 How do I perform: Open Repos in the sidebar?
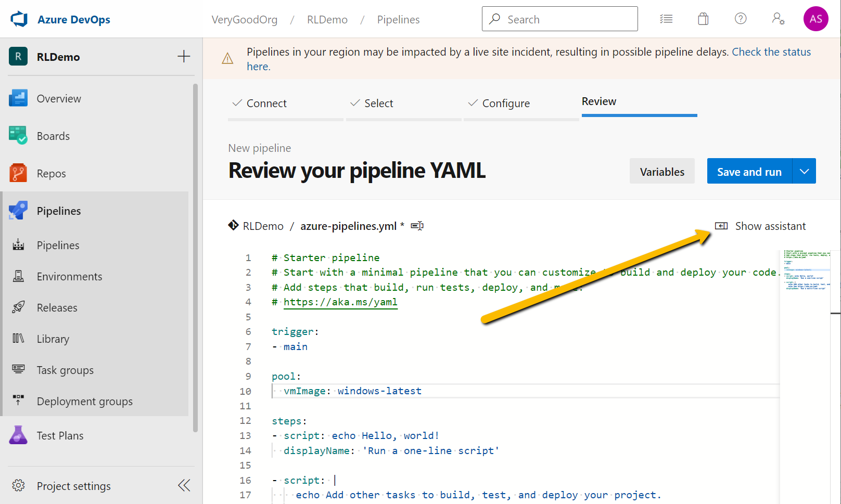click(x=51, y=174)
